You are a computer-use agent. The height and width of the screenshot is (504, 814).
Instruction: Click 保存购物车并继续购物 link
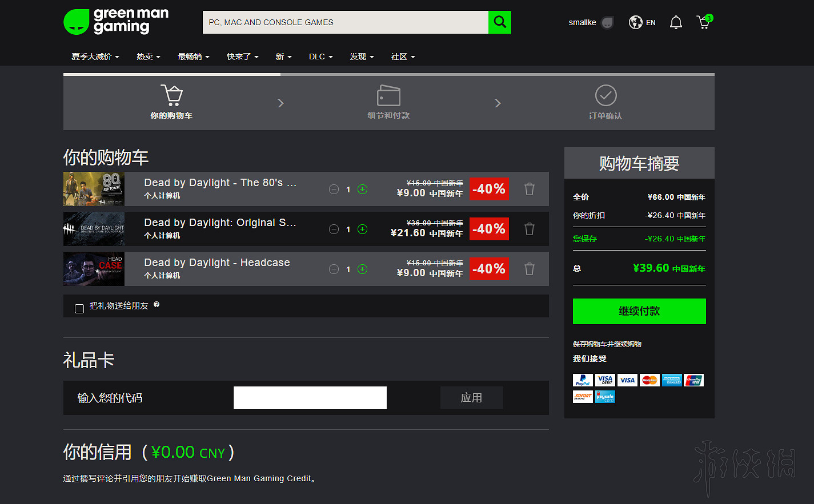click(x=607, y=344)
